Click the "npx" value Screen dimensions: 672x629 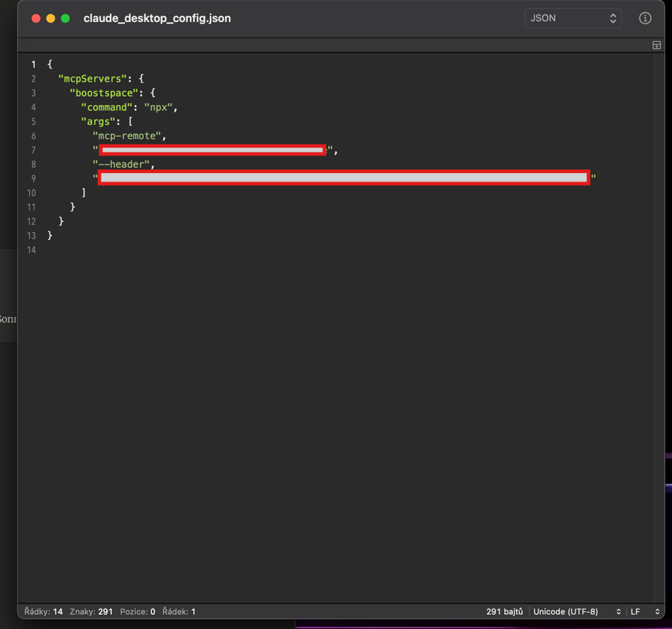click(158, 107)
